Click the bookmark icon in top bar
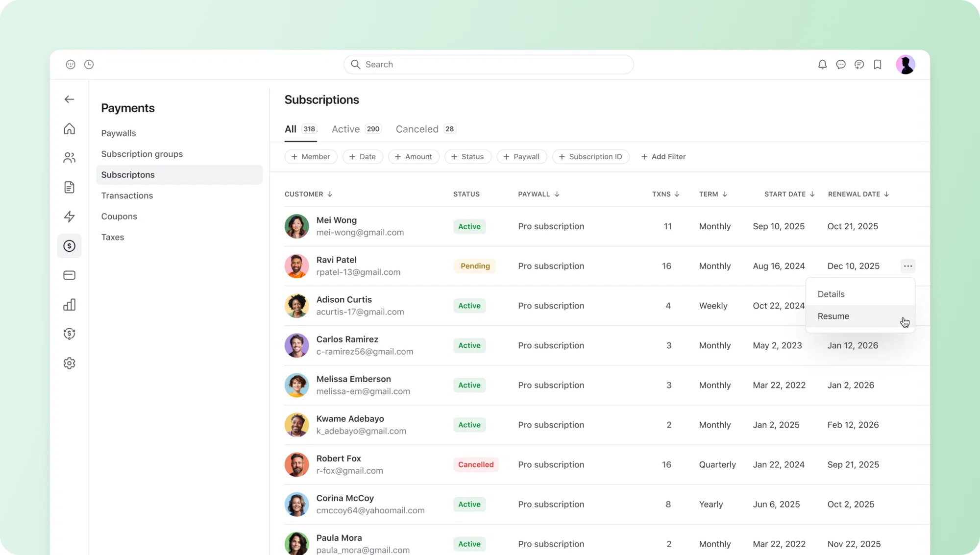The height and width of the screenshot is (555, 980). click(x=878, y=64)
